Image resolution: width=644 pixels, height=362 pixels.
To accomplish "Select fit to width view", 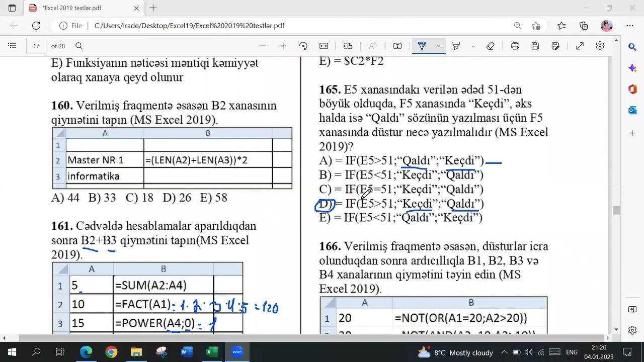I will (324, 46).
